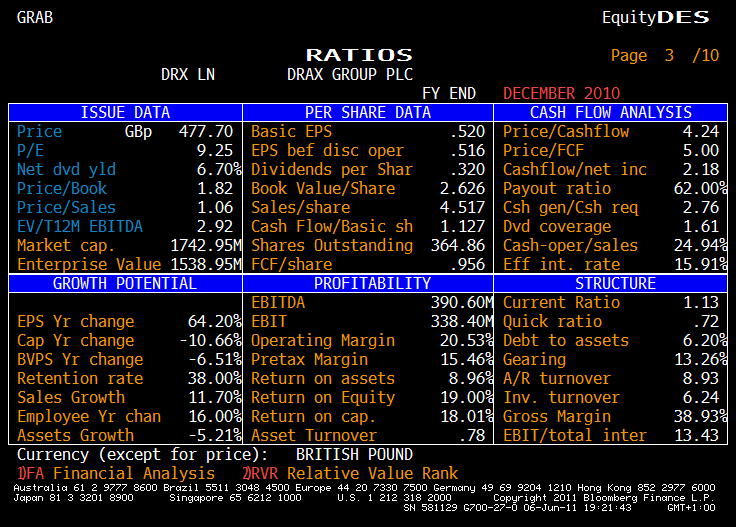Click the EquityDES function label
Viewport: 736px width, 527px height.
656,17
